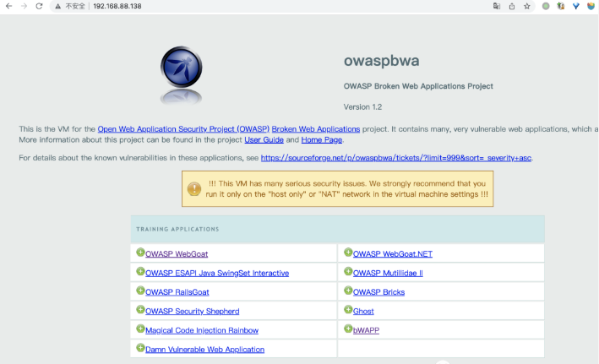
Task: Click the extension icon left of the Y icon
Action: point(561,6)
